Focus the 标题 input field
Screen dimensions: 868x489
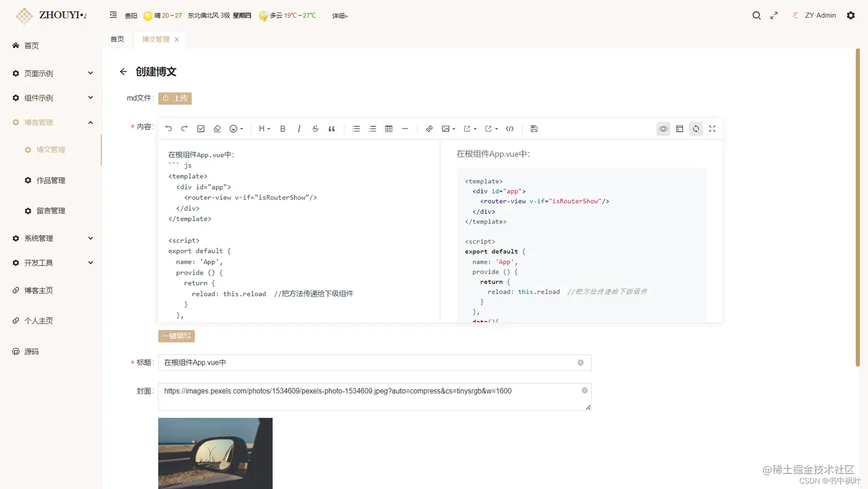coord(375,363)
